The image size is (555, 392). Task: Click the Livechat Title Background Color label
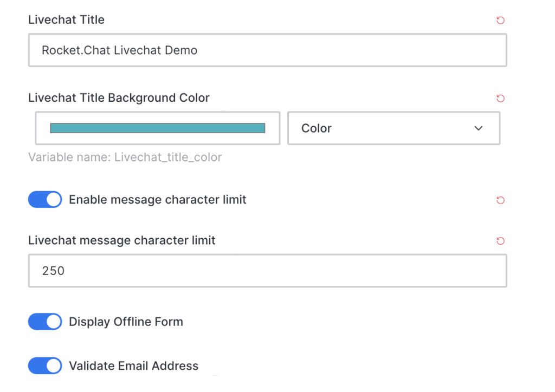point(119,98)
